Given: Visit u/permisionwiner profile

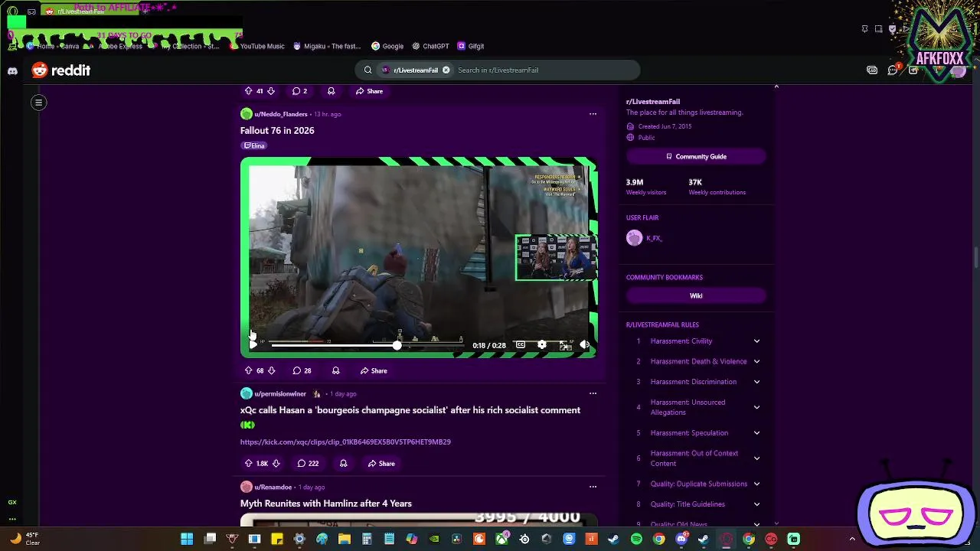Looking at the screenshot, I should pyautogui.click(x=280, y=393).
